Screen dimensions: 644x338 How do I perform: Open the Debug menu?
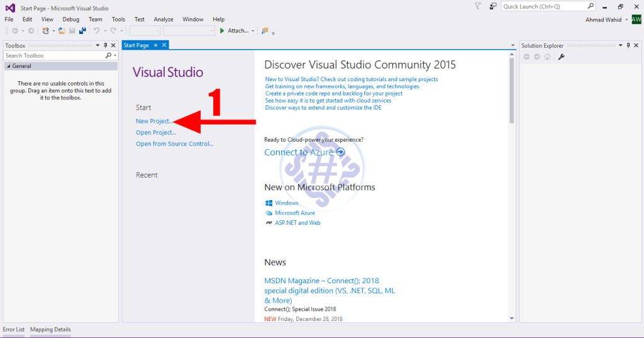pyautogui.click(x=70, y=20)
